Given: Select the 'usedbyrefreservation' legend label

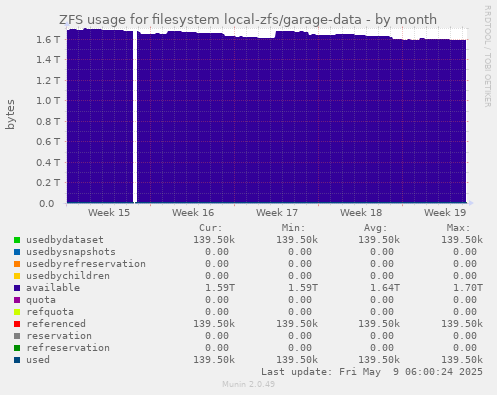Looking at the screenshot, I should [86, 264].
